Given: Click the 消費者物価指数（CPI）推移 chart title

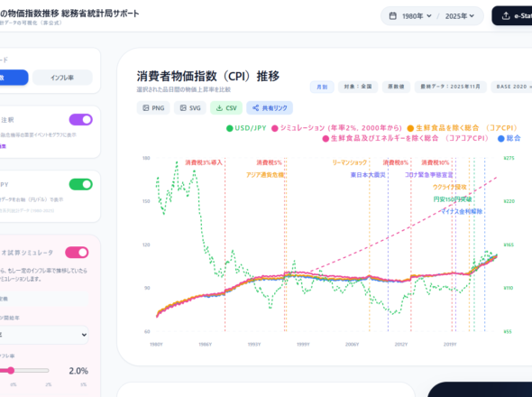Looking at the screenshot, I should pos(208,76).
